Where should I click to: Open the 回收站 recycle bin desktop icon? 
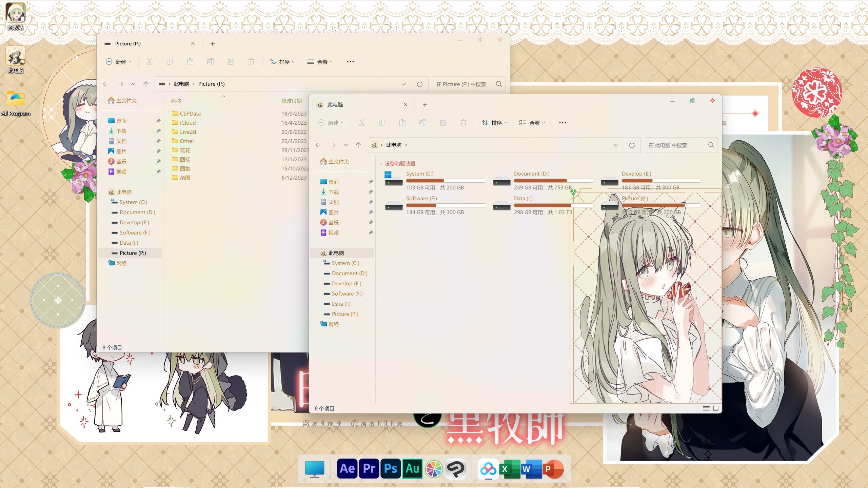point(15,16)
